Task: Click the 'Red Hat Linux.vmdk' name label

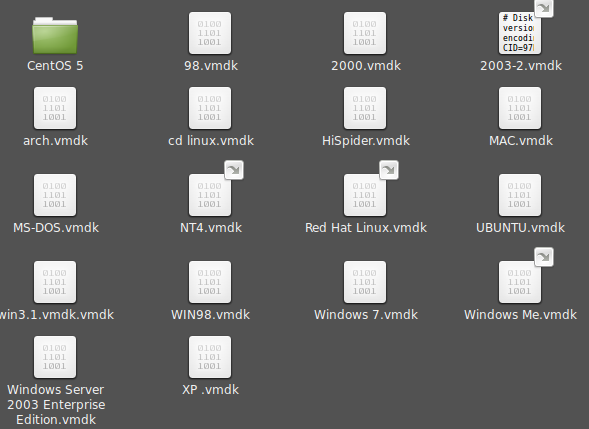Action: tap(366, 228)
